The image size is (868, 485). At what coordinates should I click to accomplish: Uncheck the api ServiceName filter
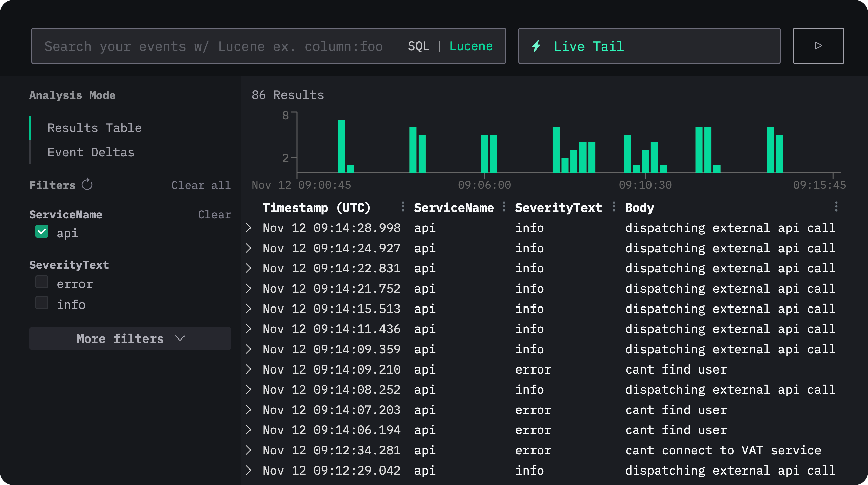click(42, 231)
